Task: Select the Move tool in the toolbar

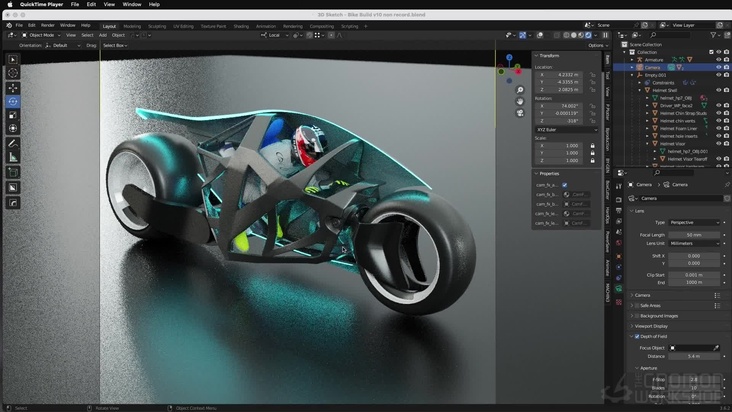Action: [13, 87]
